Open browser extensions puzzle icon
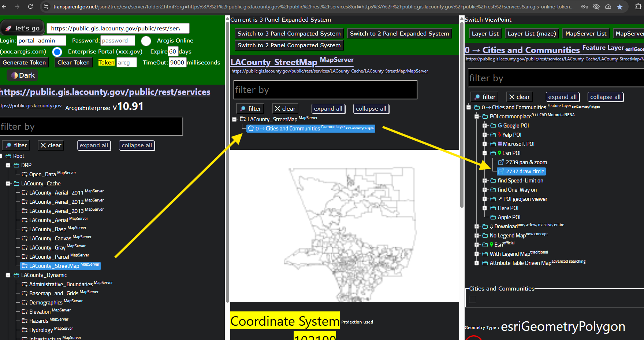Screen dimensions: 644x340 click(638, 7)
